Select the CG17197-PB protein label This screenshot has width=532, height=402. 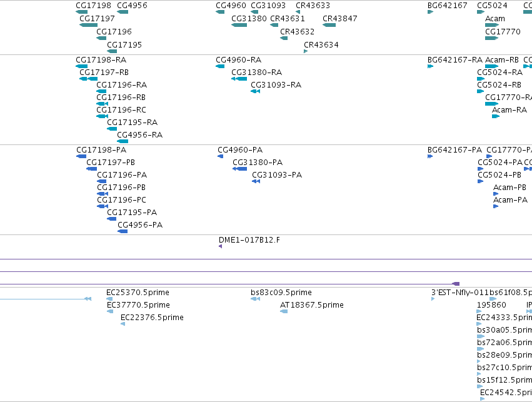click(x=111, y=163)
